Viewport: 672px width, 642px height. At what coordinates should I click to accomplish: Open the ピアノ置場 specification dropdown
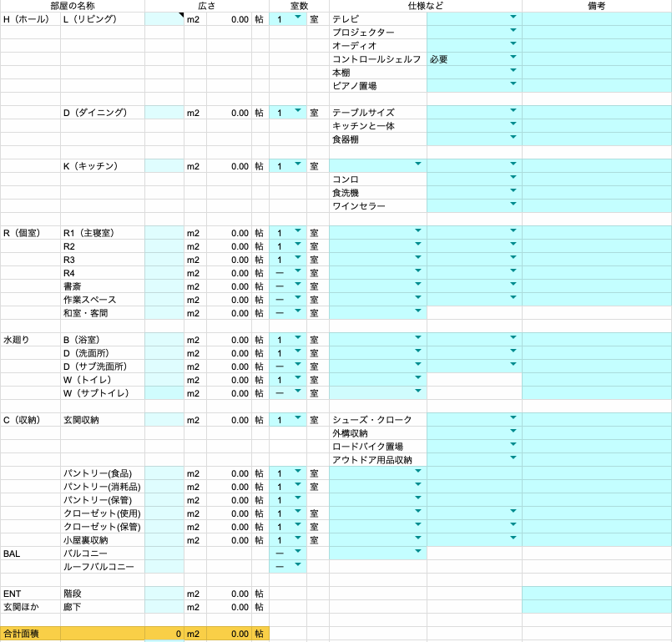pos(513,85)
